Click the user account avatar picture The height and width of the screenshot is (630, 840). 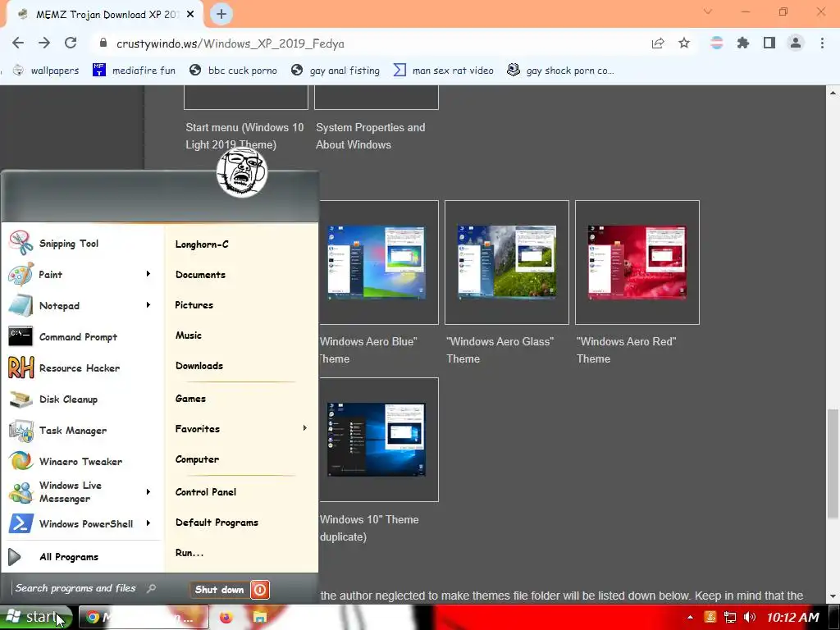click(242, 172)
